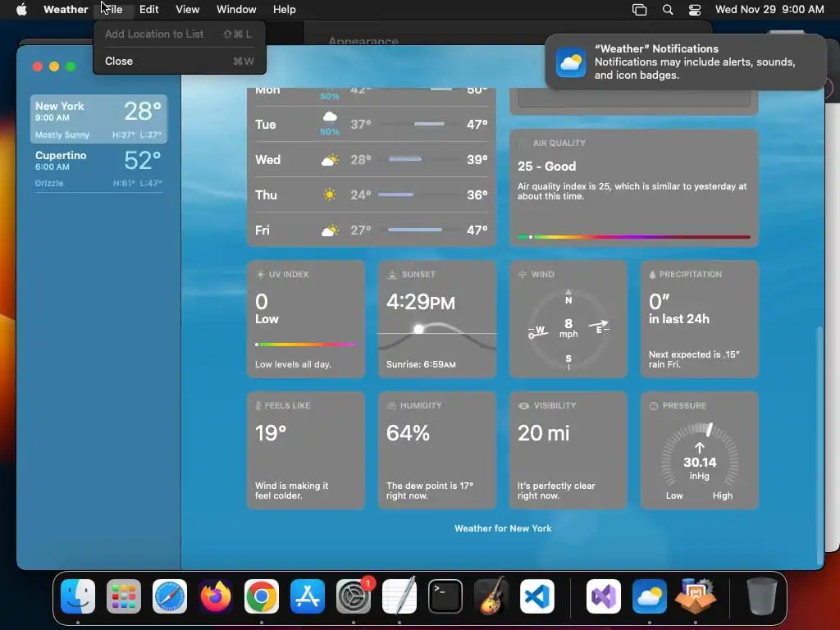Open the Weather for New York link
The image size is (840, 630).
pyautogui.click(x=503, y=528)
